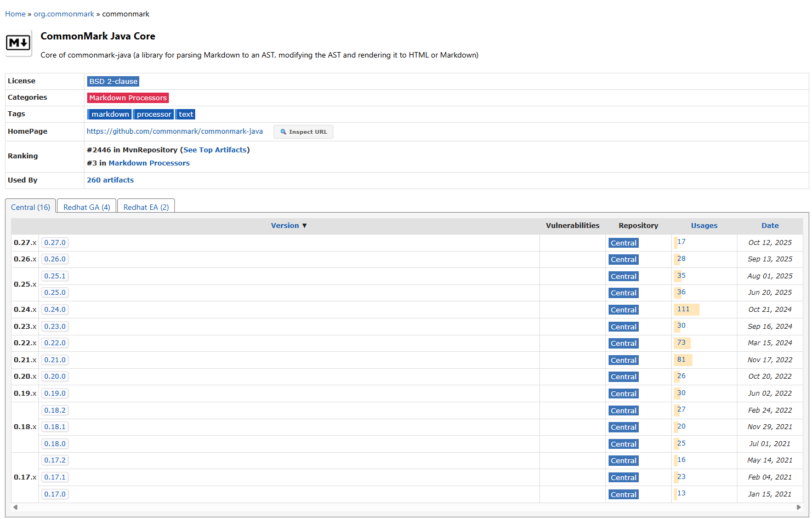The height and width of the screenshot is (519, 812).
Task: Open version 0.21.0
Action: coord(55,360)
